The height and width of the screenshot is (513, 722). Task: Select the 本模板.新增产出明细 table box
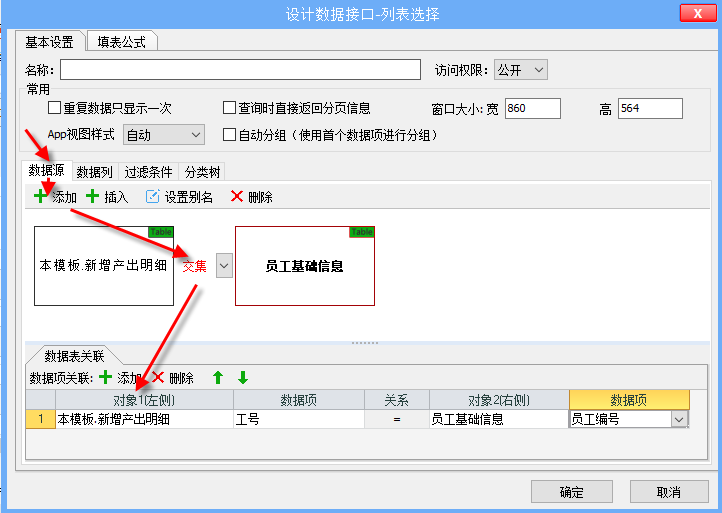104,266
